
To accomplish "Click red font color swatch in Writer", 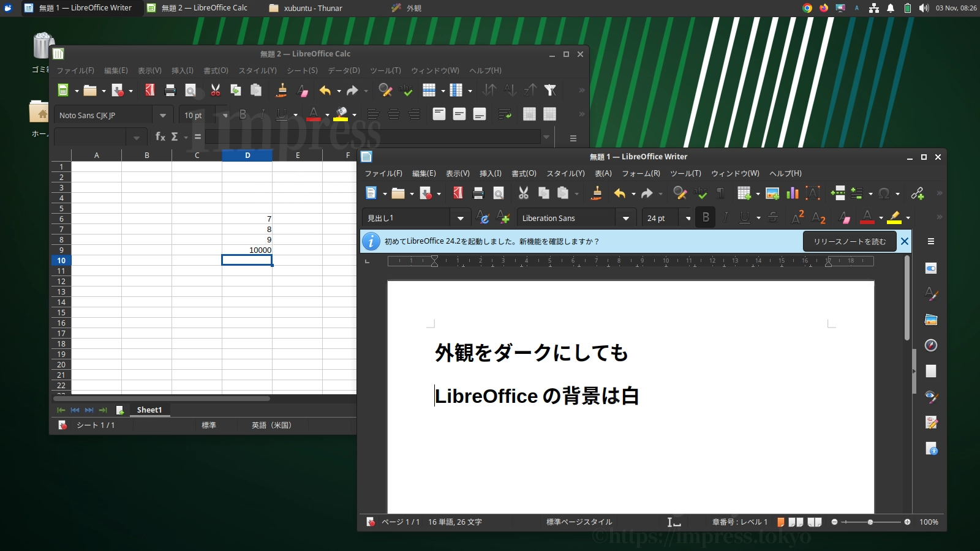I will [867, 217].
